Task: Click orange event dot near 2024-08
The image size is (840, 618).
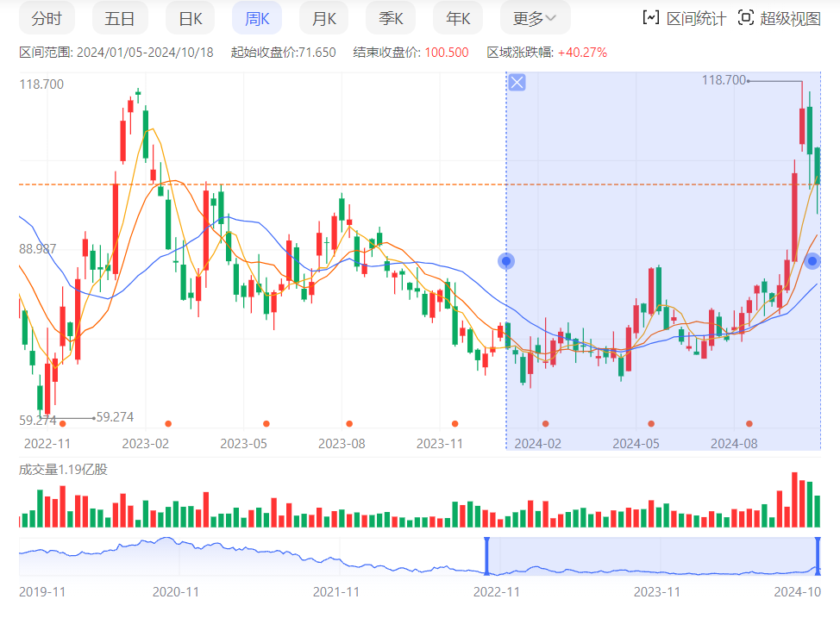Action: (x=749, y=424)
